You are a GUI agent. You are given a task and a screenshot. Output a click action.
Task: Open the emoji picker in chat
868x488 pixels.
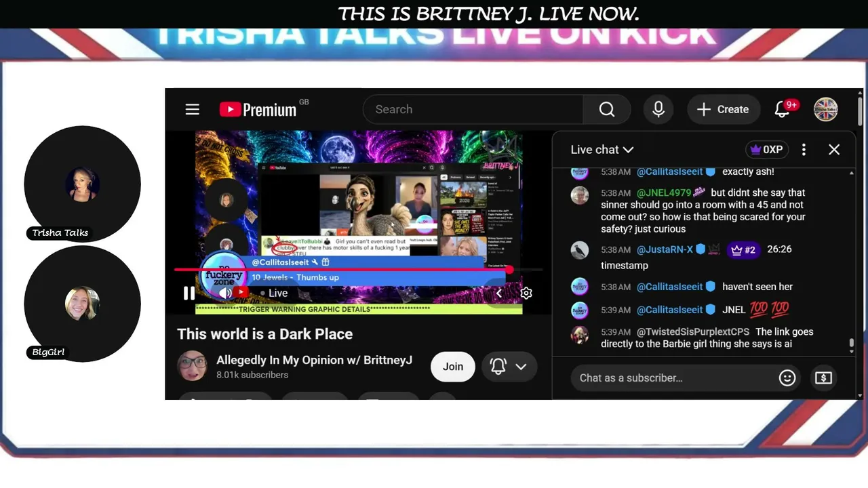pyautogui.click(x=787, y=378)
